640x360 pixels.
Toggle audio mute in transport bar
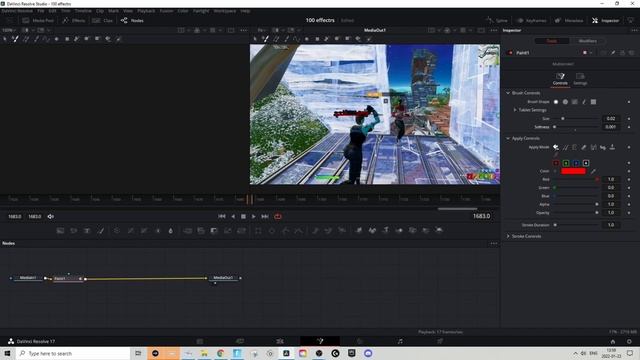click(x=51, y=216)
